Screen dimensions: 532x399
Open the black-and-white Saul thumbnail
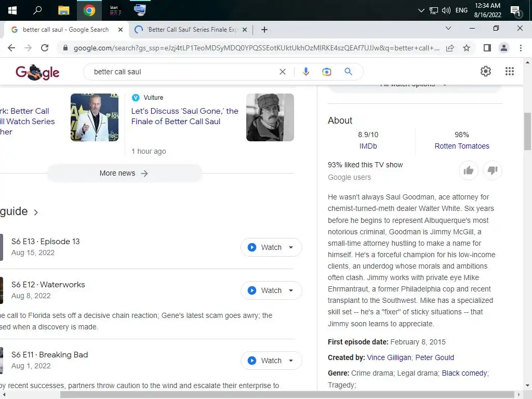click(x=270, y=117)
